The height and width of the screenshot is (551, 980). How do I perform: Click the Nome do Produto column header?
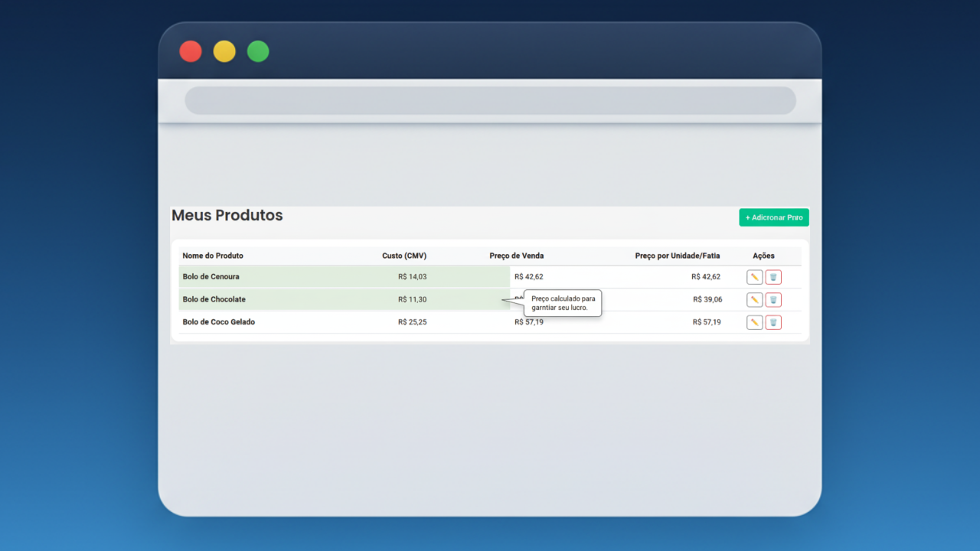[213, 256]
